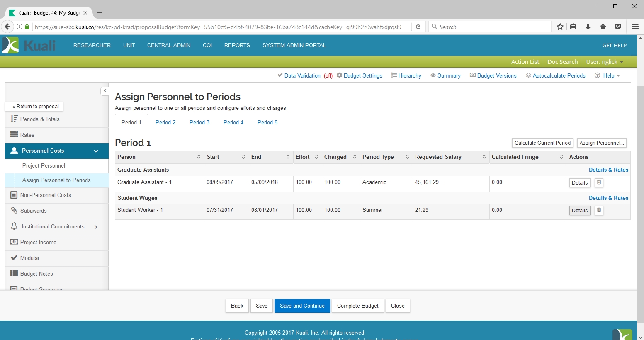The height and width of the screenshot is (340, 644).
Task: Collapse the left sidebar panel
Action: pos(105,91)
